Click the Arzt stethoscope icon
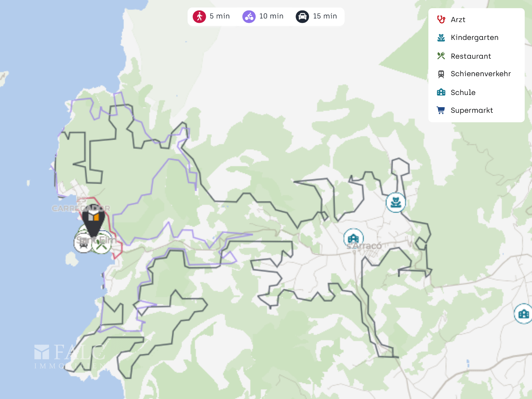Screen dimensions: 532x399 click(x=441, y=19)
